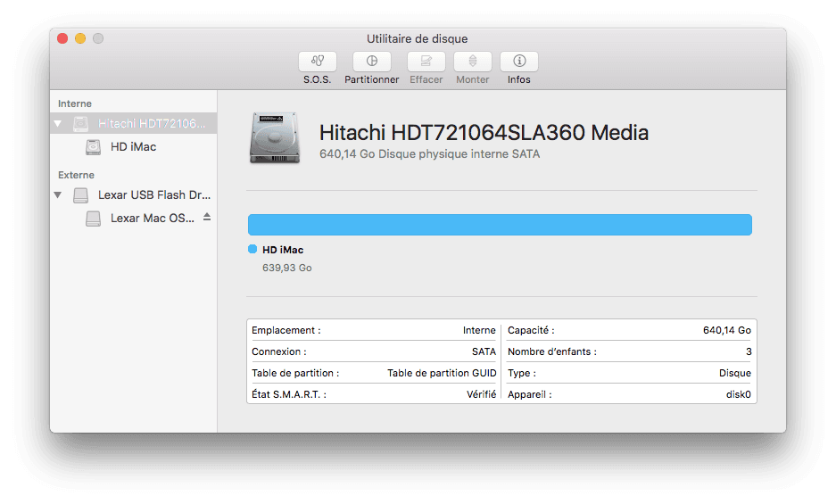Click the Partitionner toolbar label

(372, 79)
